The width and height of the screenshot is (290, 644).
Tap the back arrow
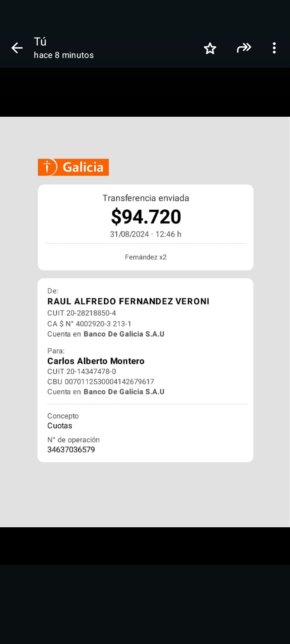tap(17, 48)
